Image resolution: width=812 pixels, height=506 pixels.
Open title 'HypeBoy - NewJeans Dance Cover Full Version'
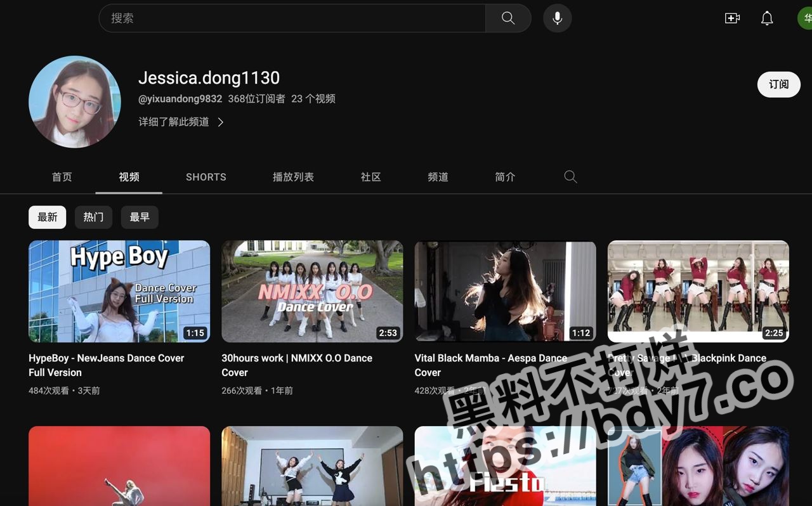point(107,365)
